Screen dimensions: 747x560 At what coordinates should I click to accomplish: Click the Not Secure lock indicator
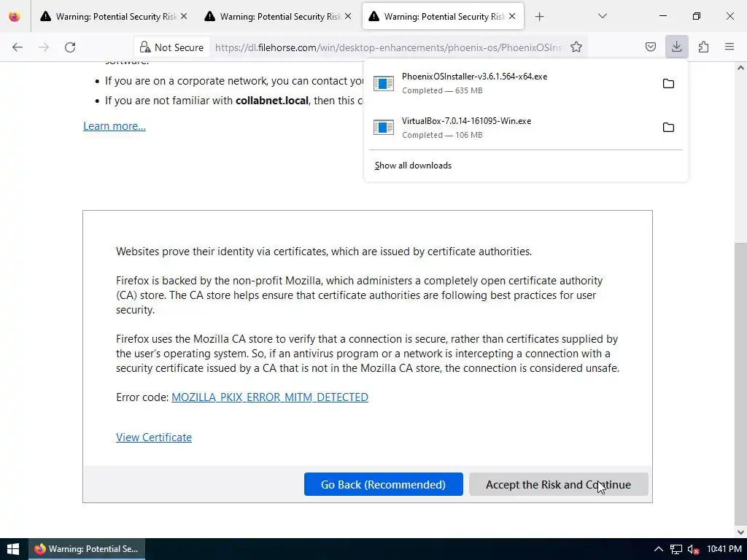click(x=171, y=47)
